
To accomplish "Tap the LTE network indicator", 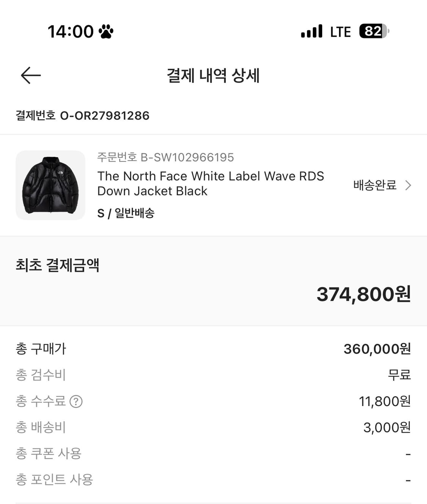I will pos(340,32).
